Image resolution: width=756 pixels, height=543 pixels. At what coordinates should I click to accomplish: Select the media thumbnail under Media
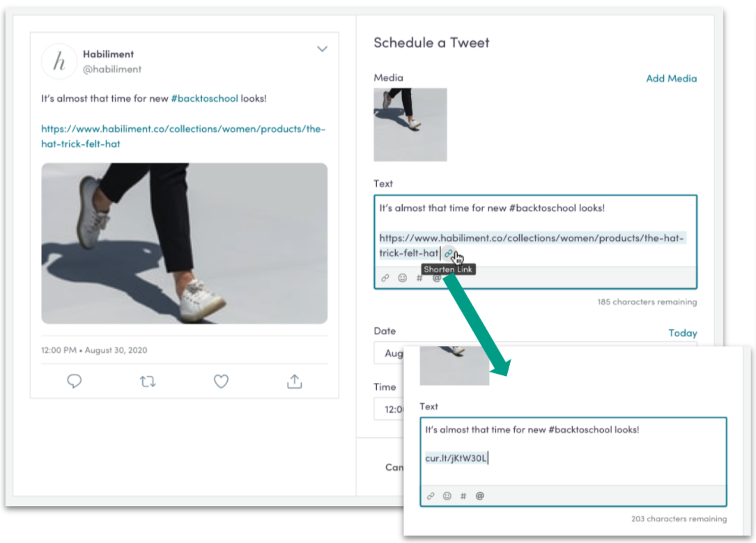point(410,125)
